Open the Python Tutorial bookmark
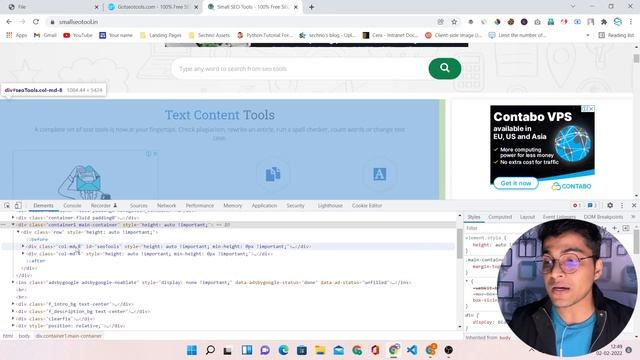 pyautogui.click(x=265, y=35)
